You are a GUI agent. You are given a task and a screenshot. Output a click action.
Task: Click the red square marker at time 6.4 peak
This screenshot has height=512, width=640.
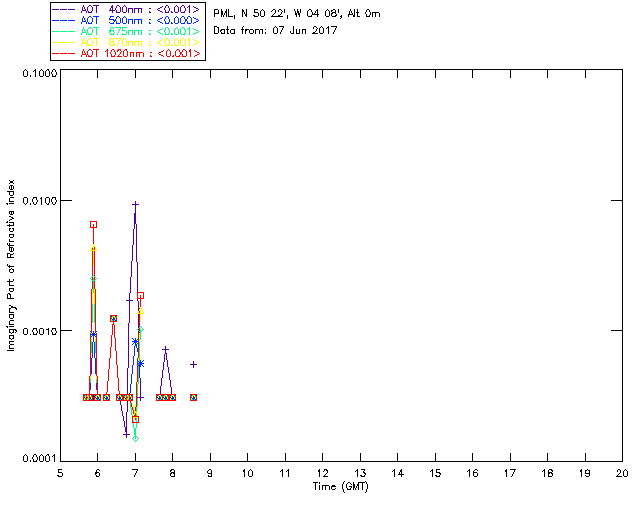coord(113,318)
